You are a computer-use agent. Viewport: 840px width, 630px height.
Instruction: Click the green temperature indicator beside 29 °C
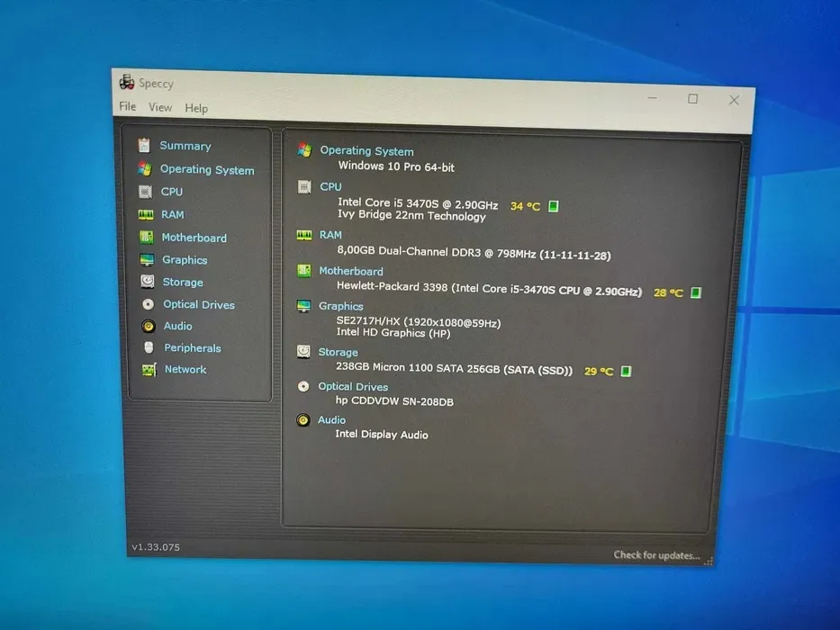pyautogui.click(x=626, y=371)
